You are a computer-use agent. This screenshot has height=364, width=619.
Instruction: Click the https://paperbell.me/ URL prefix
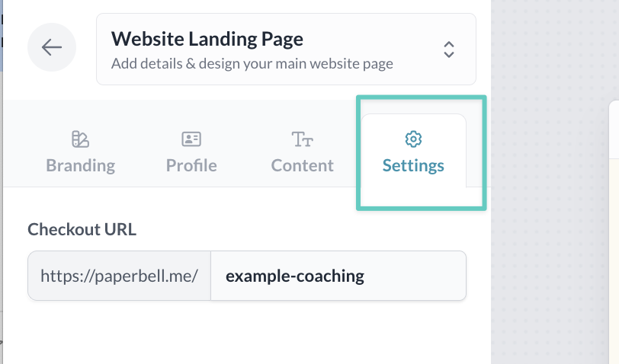pyautogui.click(x=119, y=276)
